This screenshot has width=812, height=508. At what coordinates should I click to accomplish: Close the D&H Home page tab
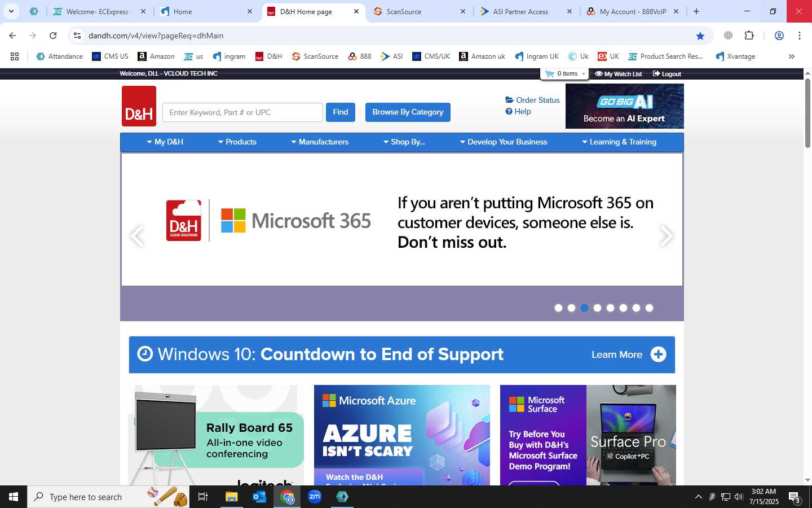[356, 11]
